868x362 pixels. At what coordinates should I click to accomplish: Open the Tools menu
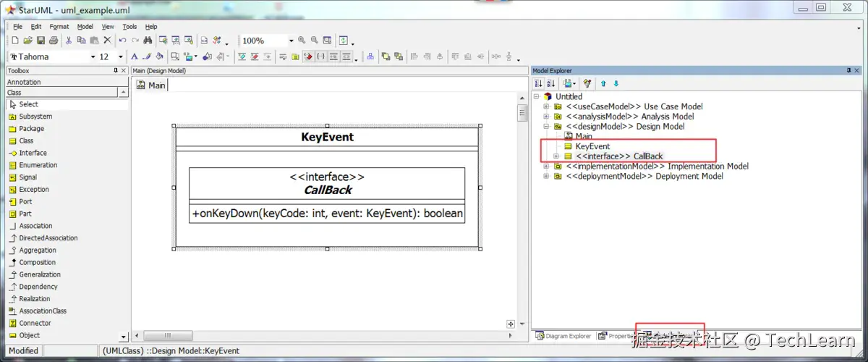tap(129, 27)
